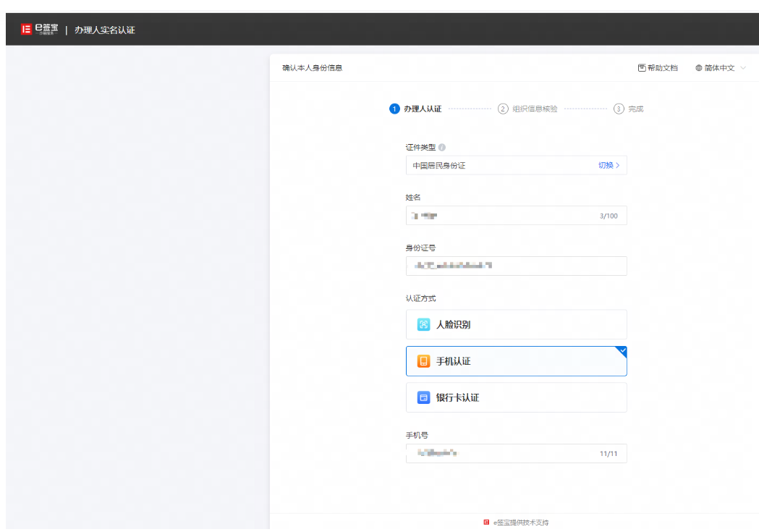Open the 简体中文 language dropdown
Screen dimensions: 759x532
click(x=720, y=68)
